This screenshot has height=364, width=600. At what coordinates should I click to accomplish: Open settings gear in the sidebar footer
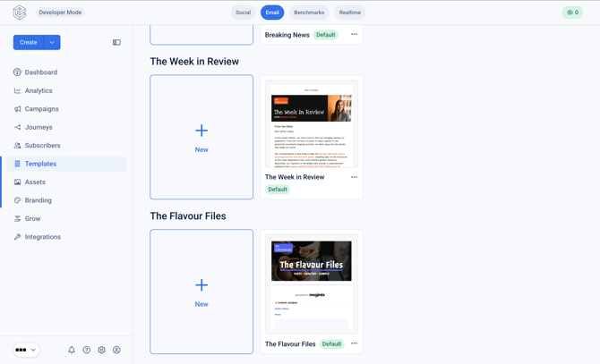click(x=101, y=350)
